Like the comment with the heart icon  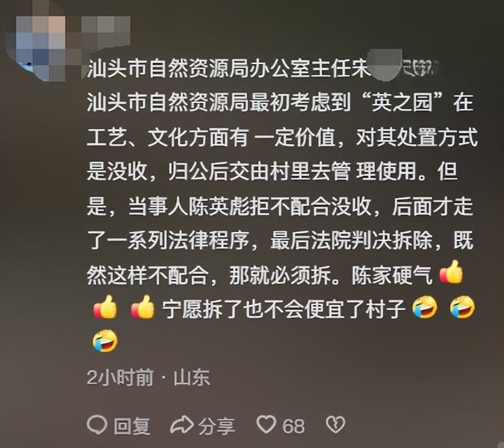tap(266, 424)
